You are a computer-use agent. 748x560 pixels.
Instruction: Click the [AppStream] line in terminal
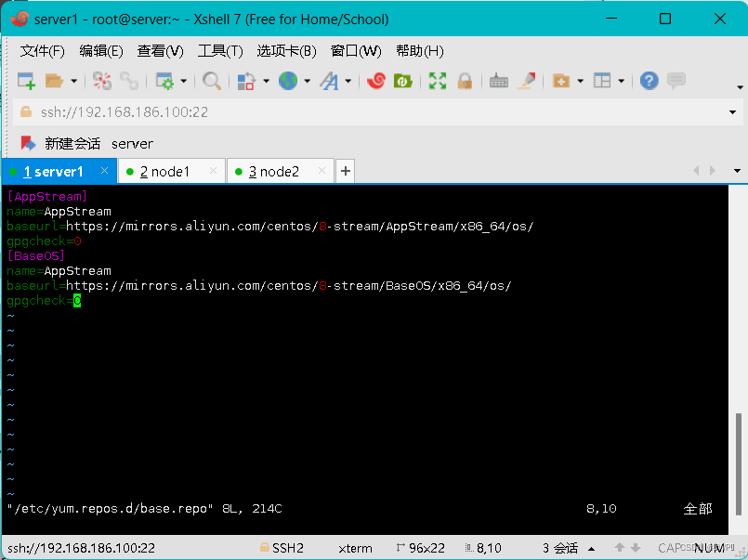(x=47, y=196)
